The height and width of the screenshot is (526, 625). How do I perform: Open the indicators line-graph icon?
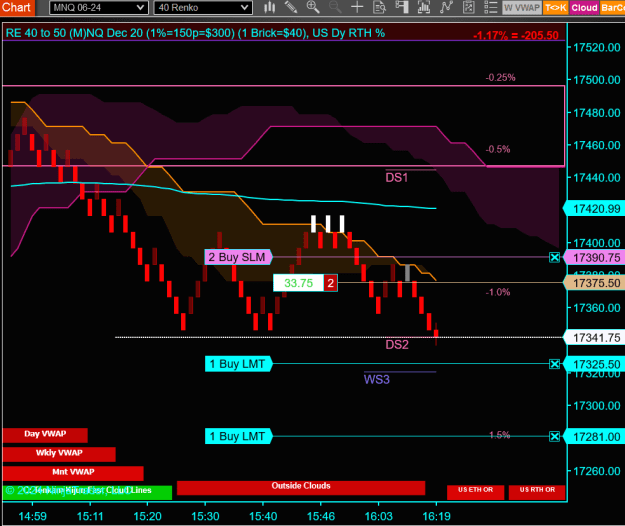[446, 7]
